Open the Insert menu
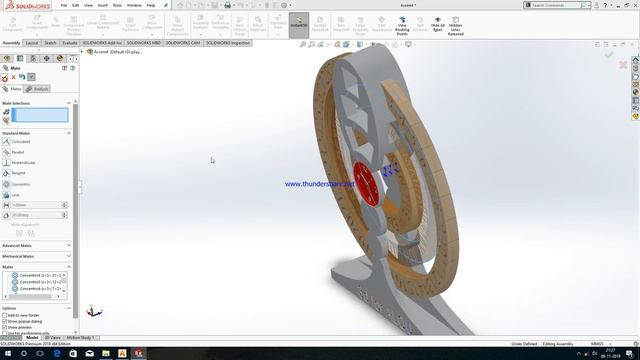This screenshot has height=360, width=640. (102, 5)
